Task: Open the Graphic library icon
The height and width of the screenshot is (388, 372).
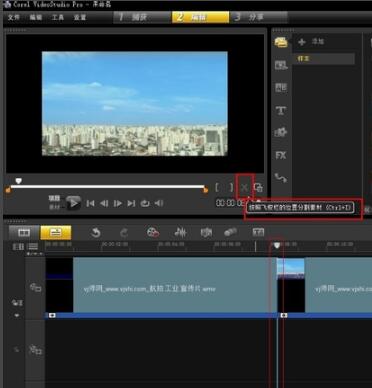Action: (x=281, y=132)
